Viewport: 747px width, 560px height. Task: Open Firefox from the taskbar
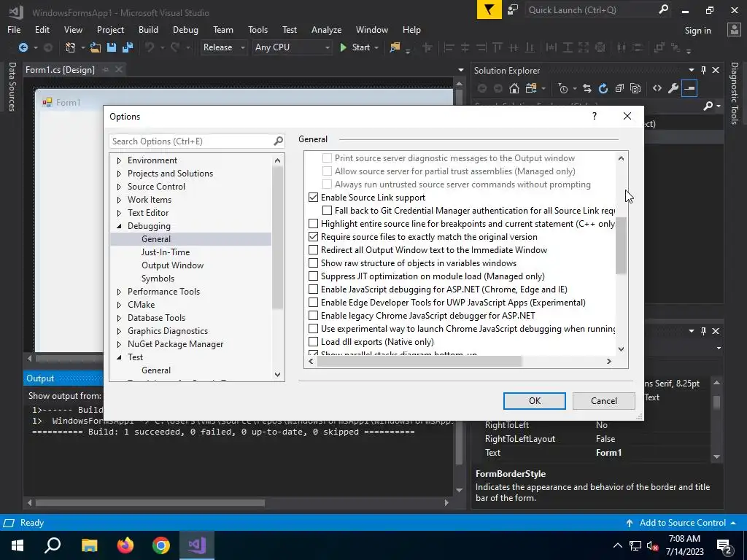point(125,545)
